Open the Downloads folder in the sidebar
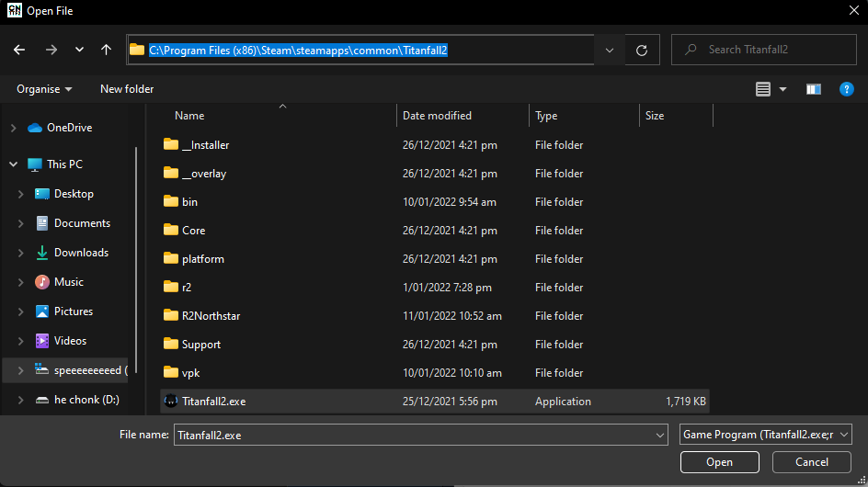 [x=81, y=253]
